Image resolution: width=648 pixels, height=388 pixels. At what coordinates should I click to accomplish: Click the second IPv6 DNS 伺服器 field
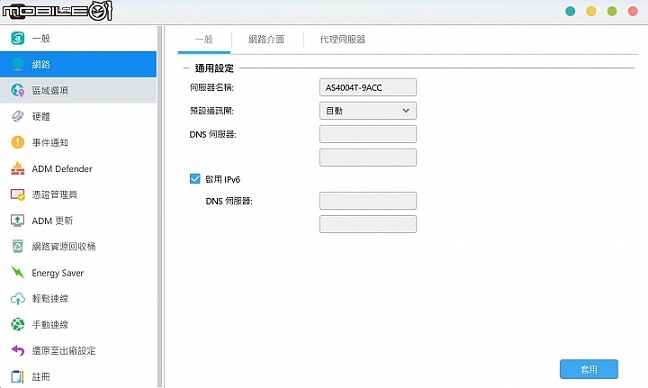(368, 224)
